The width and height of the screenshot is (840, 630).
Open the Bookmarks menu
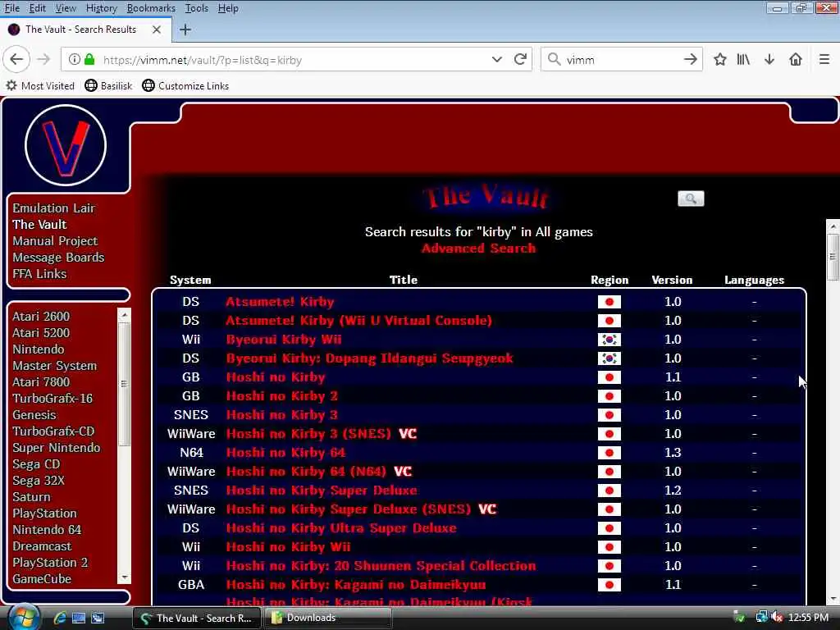tap(151, 8)
